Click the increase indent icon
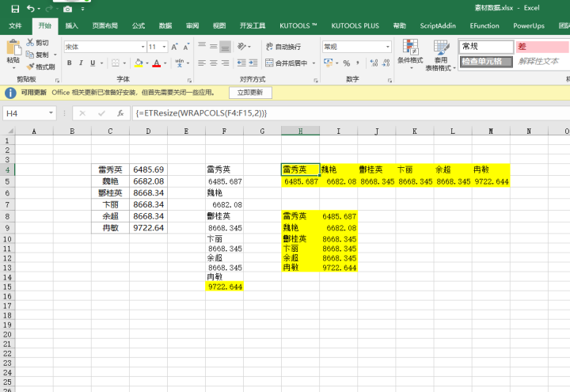Screen dimensions: 570x392 (x=253, y=63)
